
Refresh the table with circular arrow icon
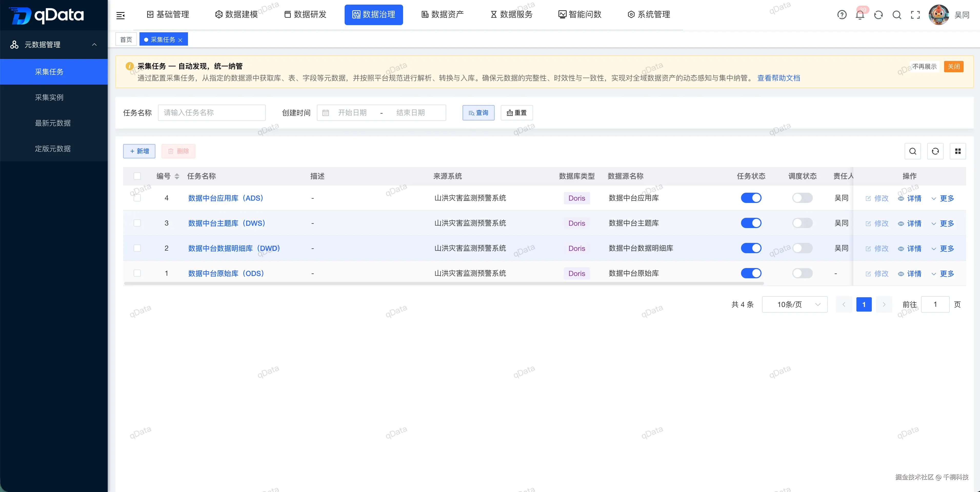point(935,151)
